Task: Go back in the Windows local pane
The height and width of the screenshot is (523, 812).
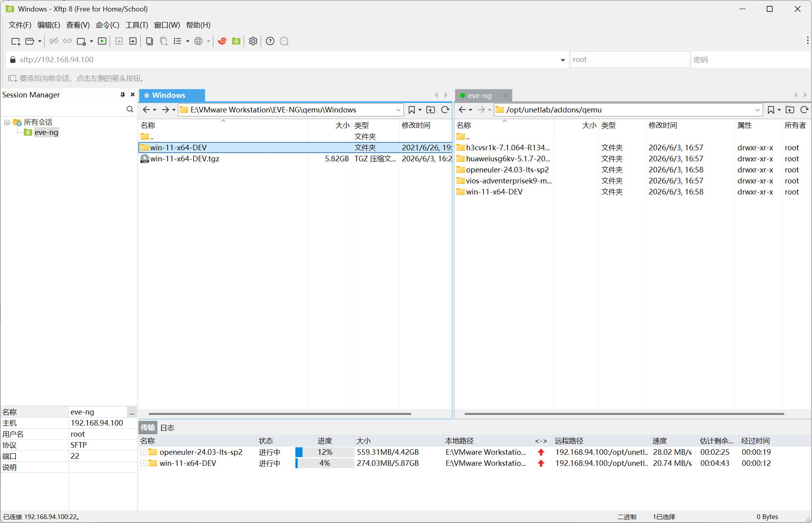Action: coord(146,110)
